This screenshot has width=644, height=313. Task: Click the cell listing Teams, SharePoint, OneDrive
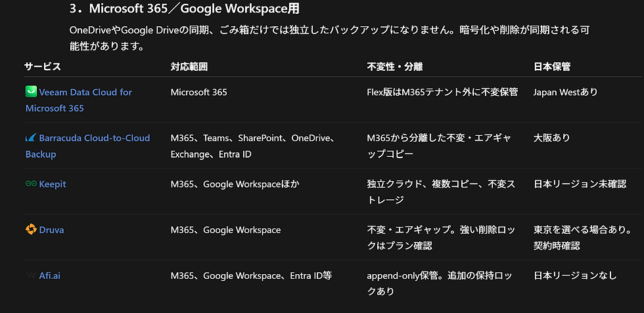(253, 146)
